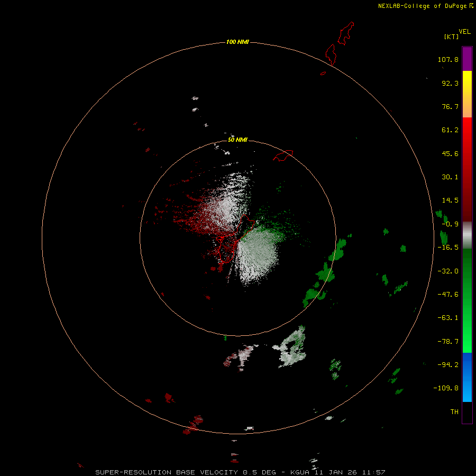Click the -63.1 legend value
The image size is (476, 476).
(x=448, y=318)
